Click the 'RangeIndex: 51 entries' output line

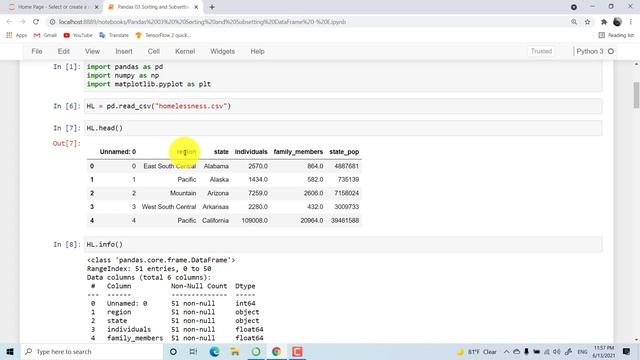pos(149,269)
